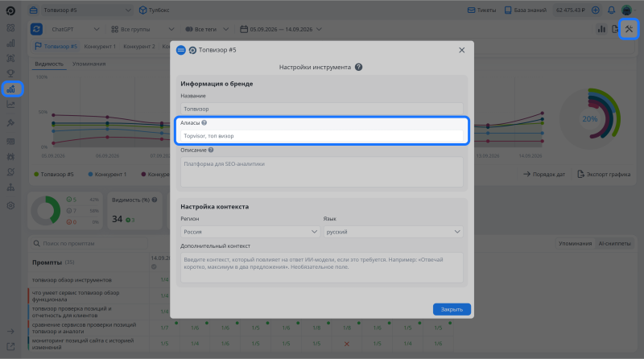Click the briefcase project icon in top bar
Viewport: 644px width, 359px height.
click(34, 10)
